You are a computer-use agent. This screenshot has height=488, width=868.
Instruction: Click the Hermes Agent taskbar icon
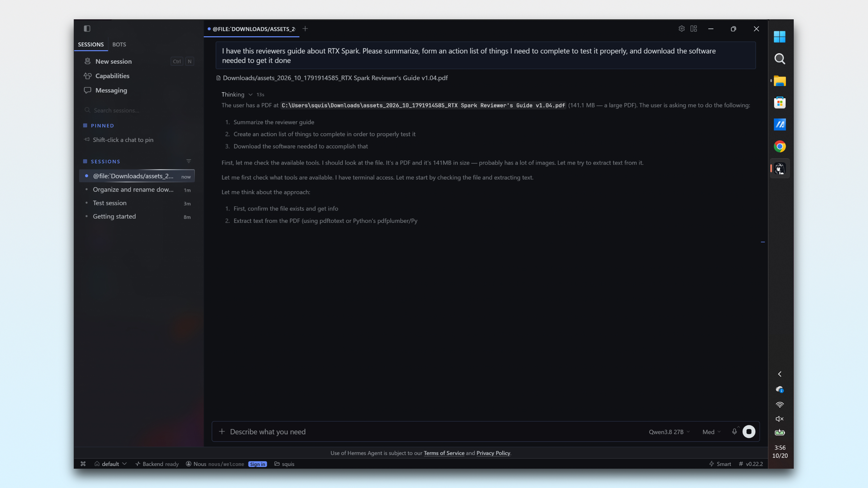[x=780, y=168]
